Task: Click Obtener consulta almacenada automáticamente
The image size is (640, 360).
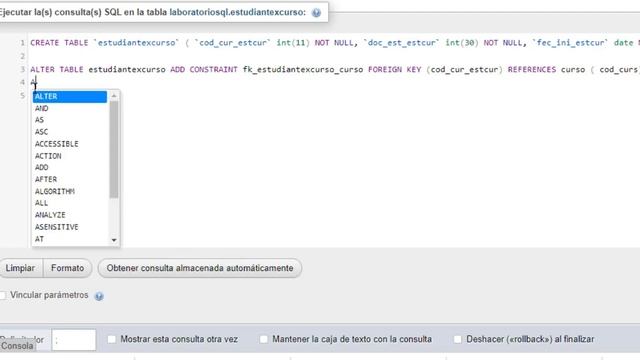Action: point(200,268)
